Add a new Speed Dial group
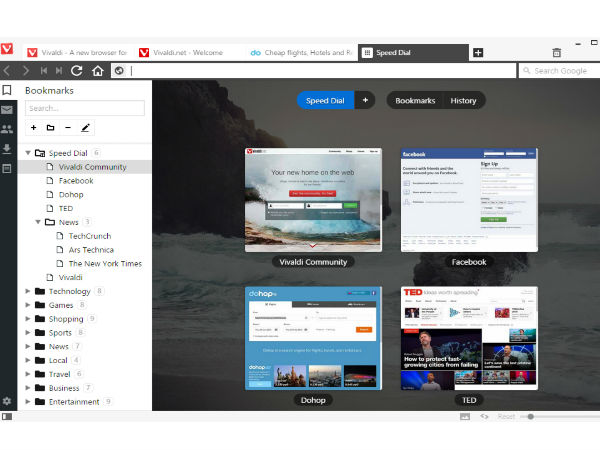Image resolution: width=600 pixels, height=450 pixels. tap(365, 100)
